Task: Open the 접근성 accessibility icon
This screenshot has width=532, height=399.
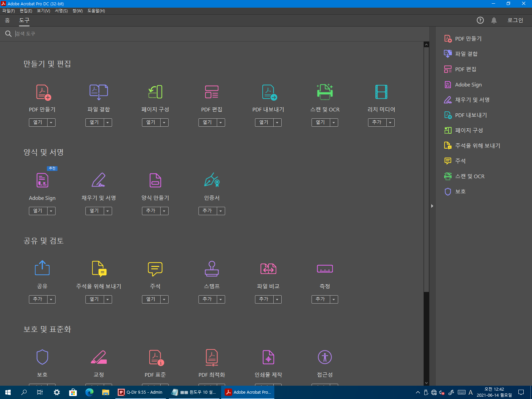Action: click(325, 357)
